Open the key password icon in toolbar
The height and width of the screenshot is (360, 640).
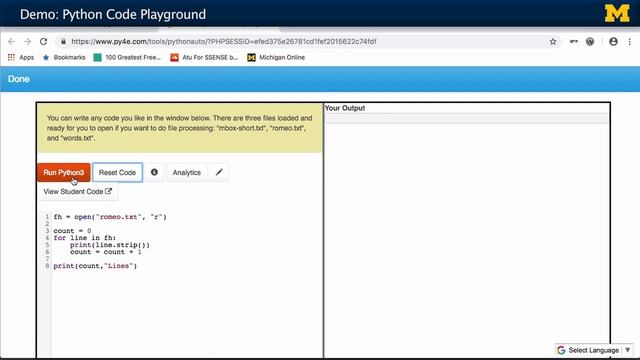point(573,41)
